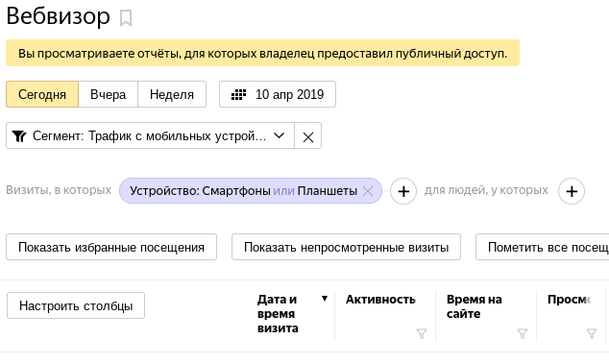Add a visit condition with plus after Устройство

tap(403, 191)
